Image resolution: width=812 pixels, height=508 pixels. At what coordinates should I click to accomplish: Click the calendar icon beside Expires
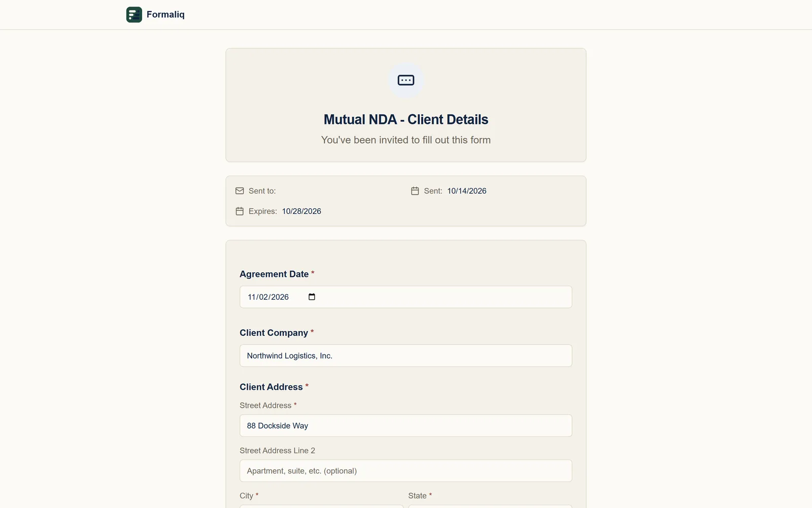point(240,211)
